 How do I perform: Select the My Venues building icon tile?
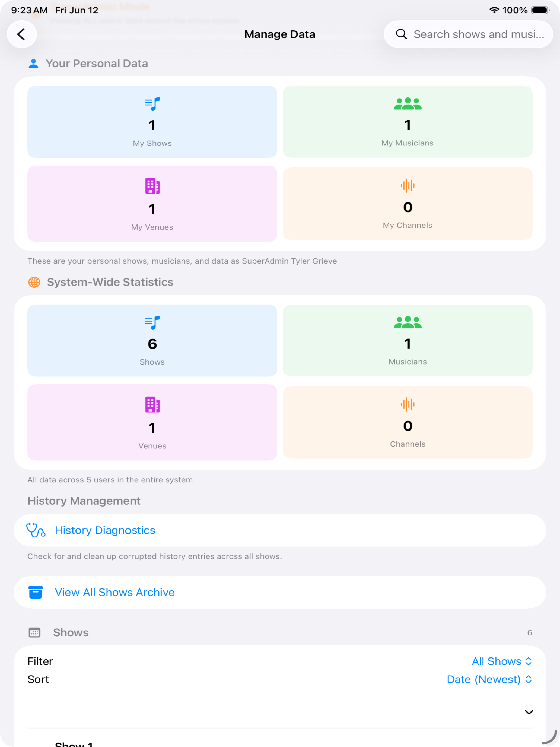pos(152,204)
